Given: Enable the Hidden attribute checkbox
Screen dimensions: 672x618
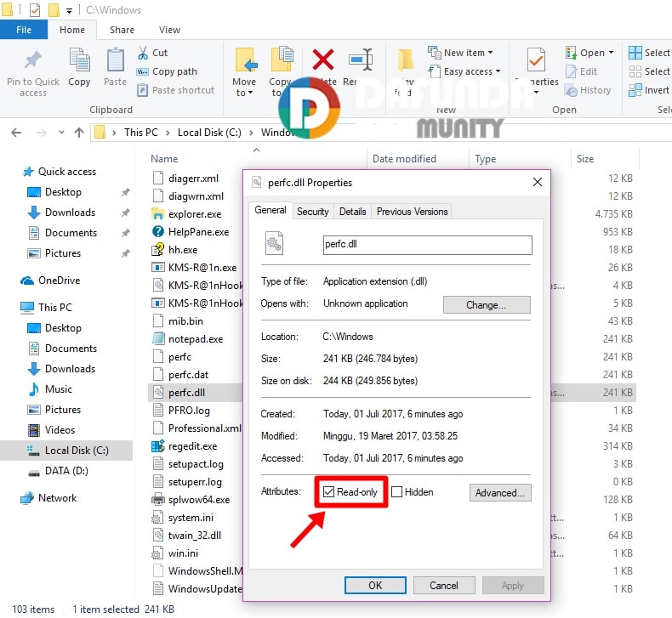Looking at the screenshot, I should click(396, 492).
